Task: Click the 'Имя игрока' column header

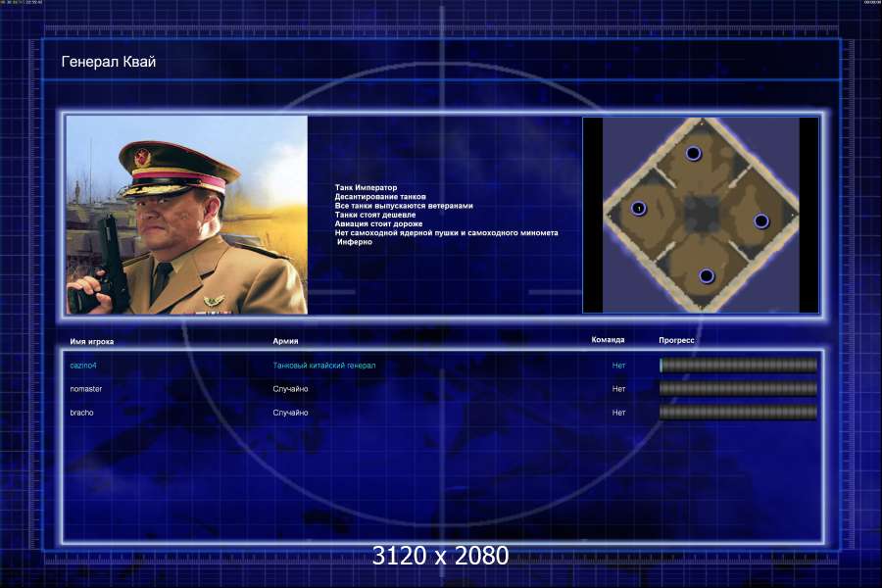Action: click(92, 342)
